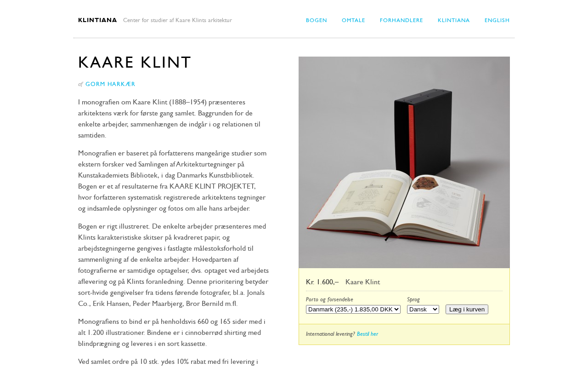588x368 pixels.
Task: Click the open book product photo
Action: click(x=404, y=162)
